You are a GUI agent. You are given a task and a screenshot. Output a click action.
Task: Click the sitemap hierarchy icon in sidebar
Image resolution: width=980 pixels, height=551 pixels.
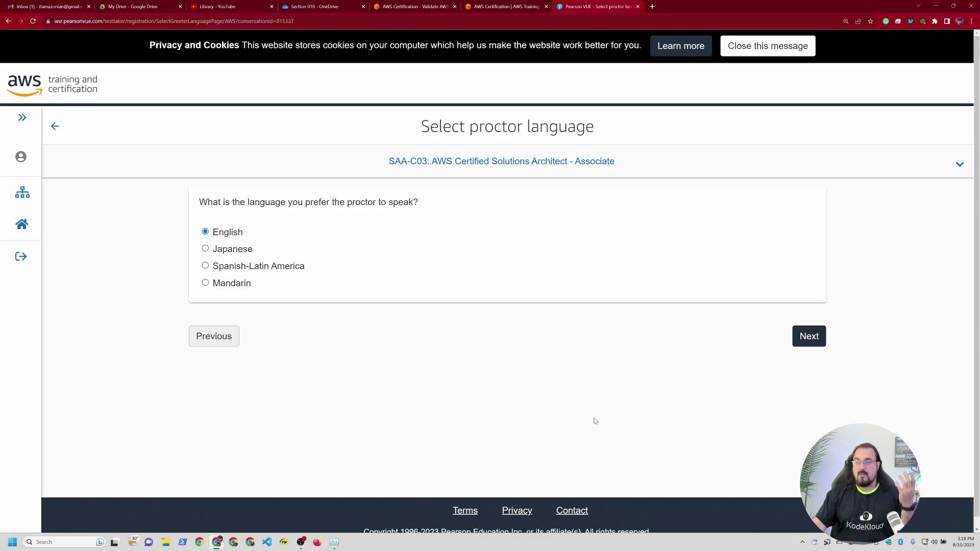click(x=22, y=192)
